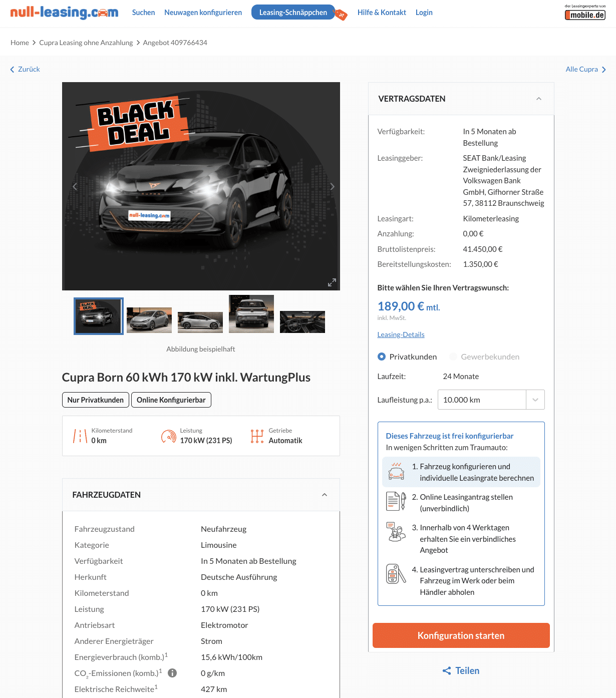This screenshot has height=698, width=616.
Task: Collapse the Fahrzeugdaten section
Action: click(x=325, y=495)
